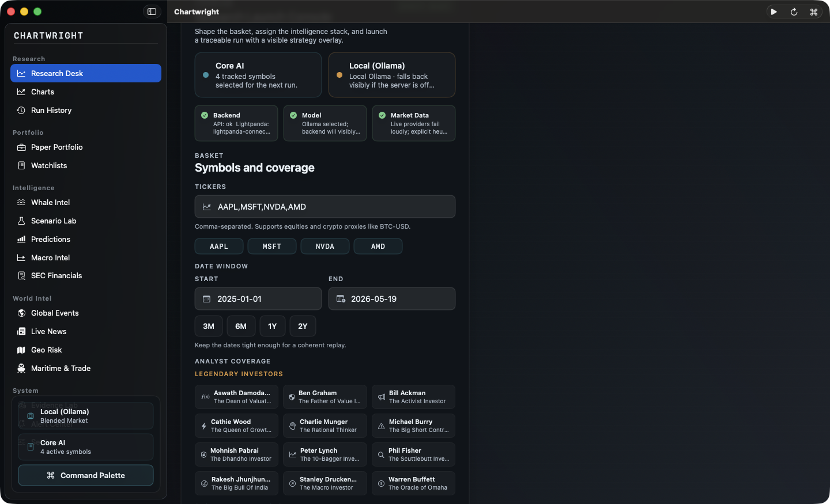
Task: Toggle the AMD ticker chip
Action: click(x=378, y=247)
